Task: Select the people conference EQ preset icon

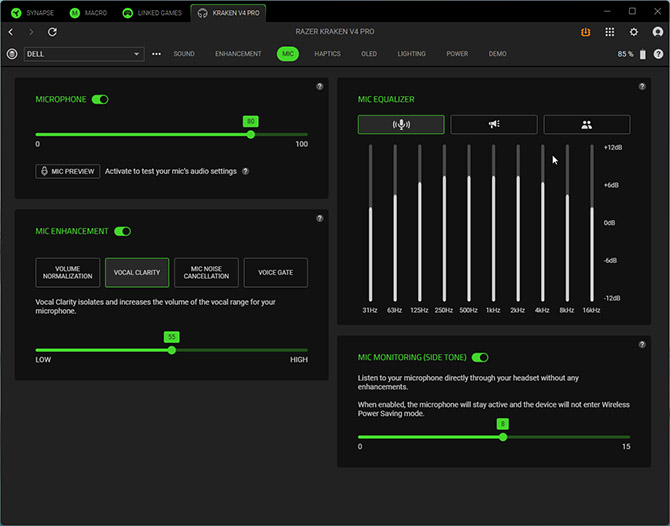Action: 586,124
